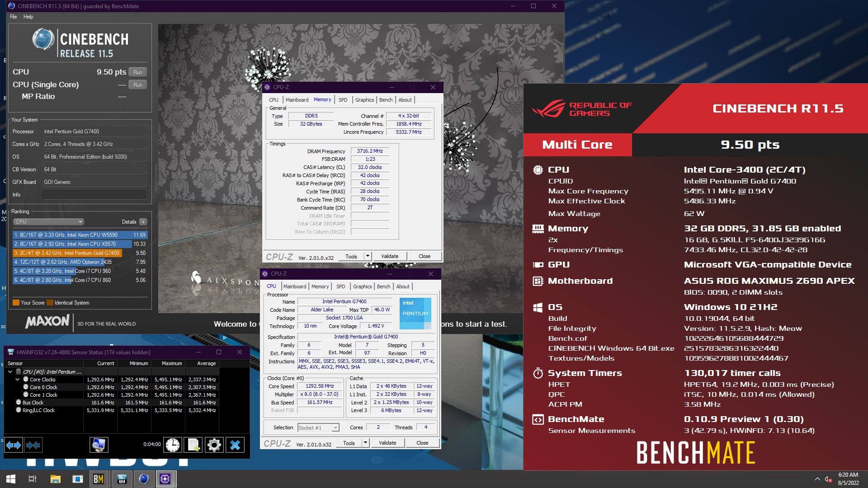The image size is (868, 488).
Task: Show hidden system tray icons chevron
Action: (817, 479)
